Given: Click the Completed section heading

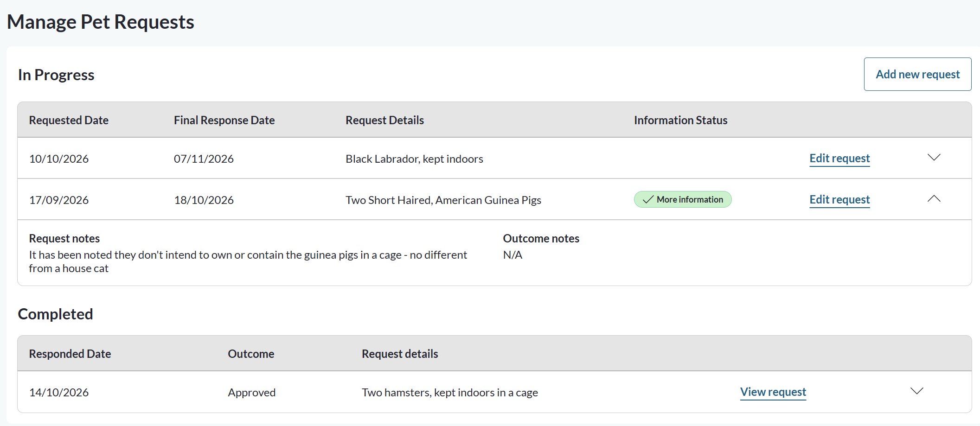Looking at the screenshot, I should pyautogui.click(x=55, y=314).
